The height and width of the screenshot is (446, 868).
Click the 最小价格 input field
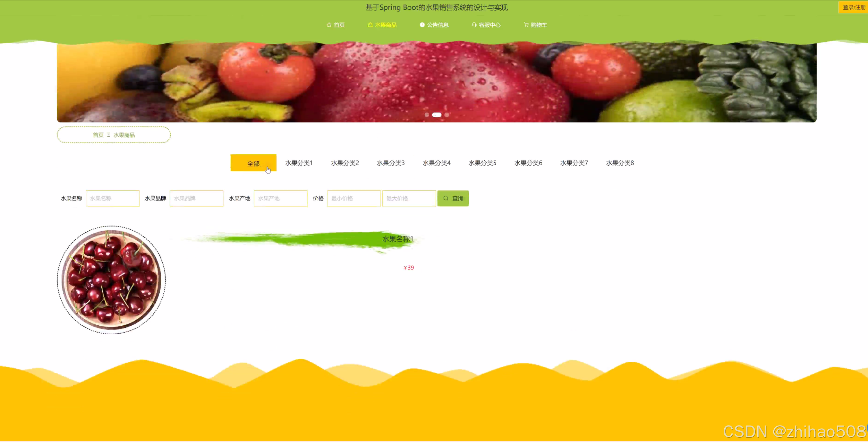click(x=354, y=198)
